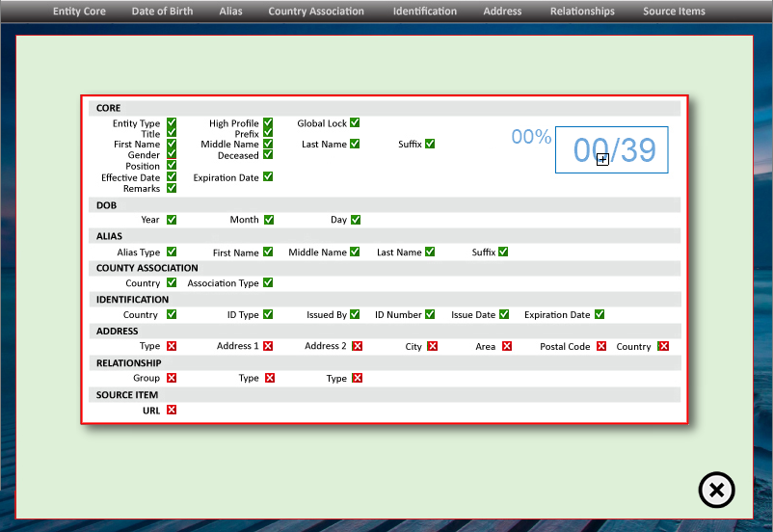Viewport: 773px width, 532px height.
Task: Toggle Identification Expiration Date checkmark
Action: pyautogui.click(x=600, y=314)
